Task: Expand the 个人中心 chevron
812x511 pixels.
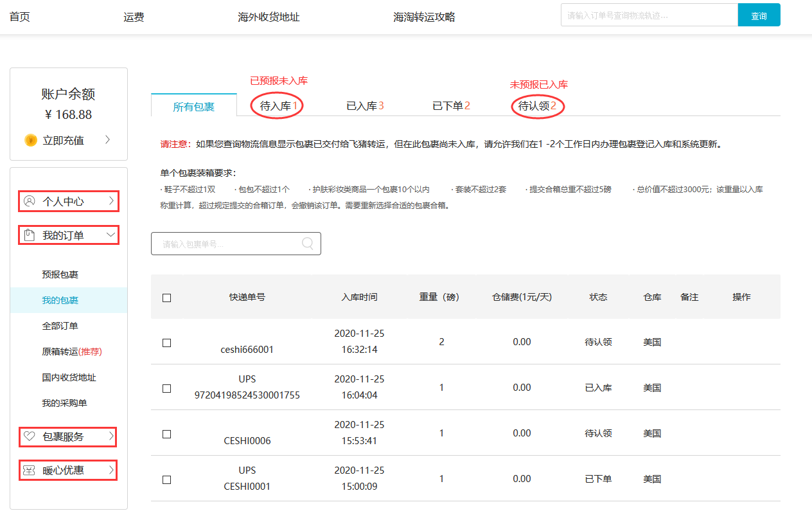Action: (111, 201)
